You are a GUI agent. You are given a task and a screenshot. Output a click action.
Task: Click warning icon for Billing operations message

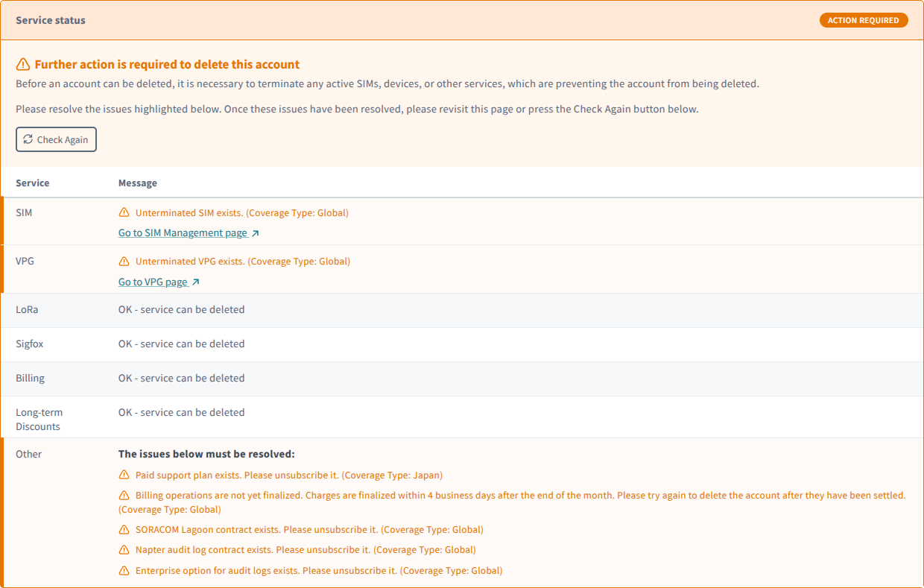(124, 495)
